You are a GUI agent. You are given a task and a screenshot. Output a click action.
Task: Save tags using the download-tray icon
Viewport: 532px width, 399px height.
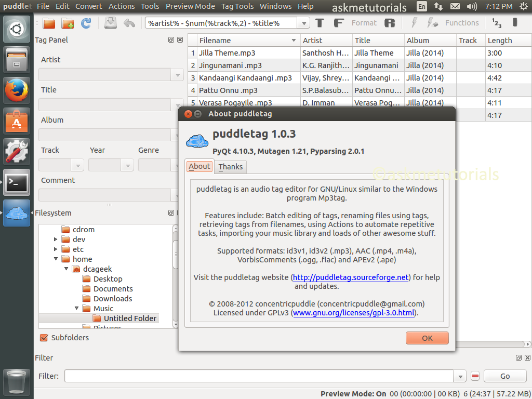[x=110, y=23]
